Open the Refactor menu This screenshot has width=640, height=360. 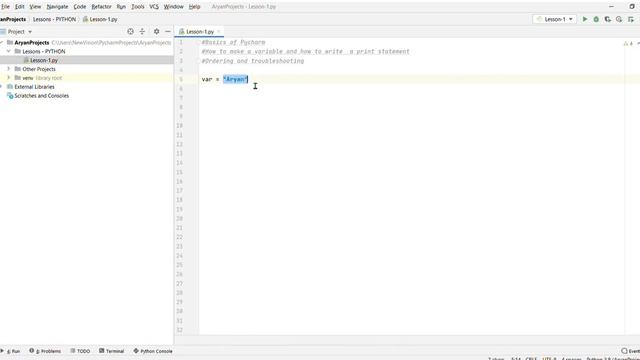pyautogui.click(x=101, y=7)
